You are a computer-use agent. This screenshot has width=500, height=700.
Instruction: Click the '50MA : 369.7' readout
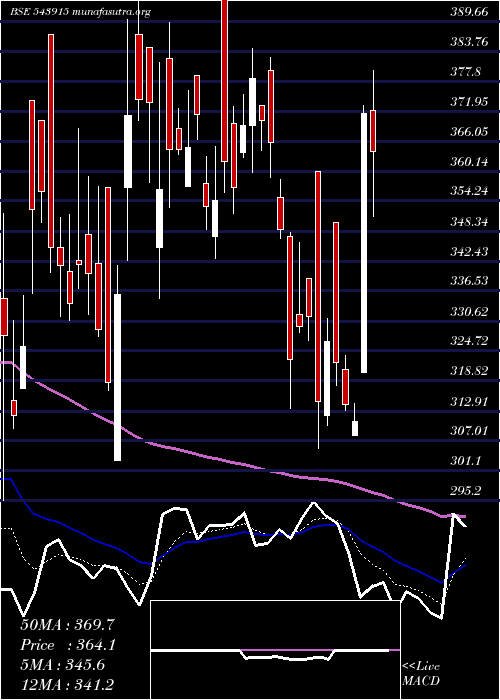(x=69, y=625)
